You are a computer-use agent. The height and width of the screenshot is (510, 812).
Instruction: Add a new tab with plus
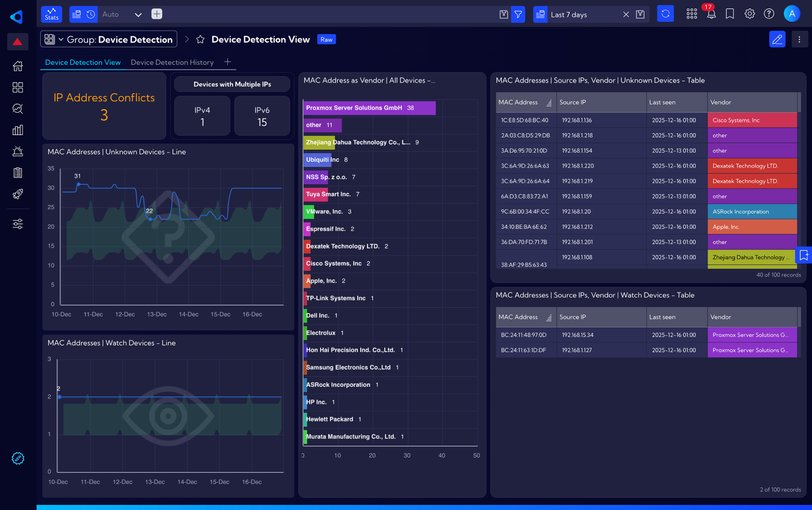coord(227,62)
